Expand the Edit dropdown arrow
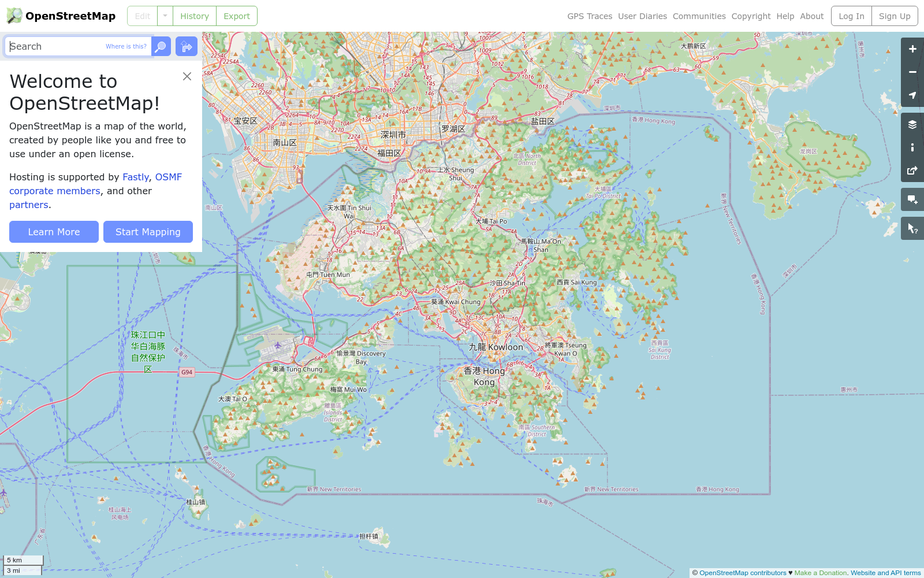The image size is (924, 578). [x=165, y=16]
